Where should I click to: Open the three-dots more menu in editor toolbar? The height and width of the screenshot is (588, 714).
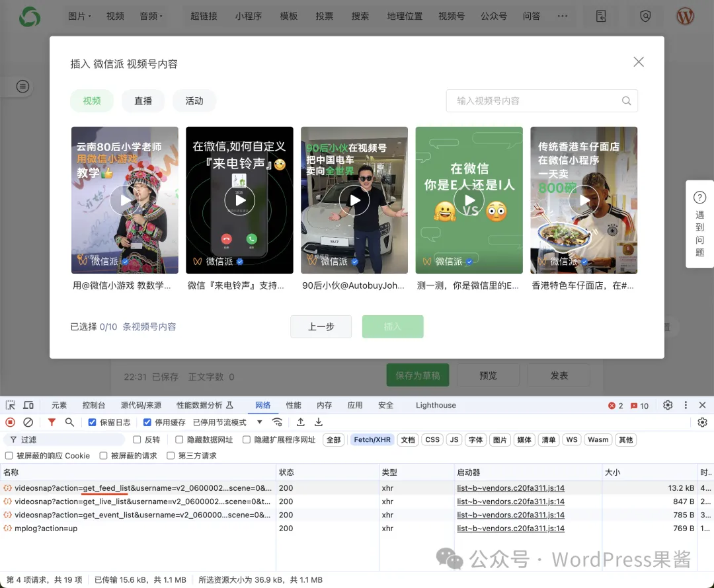point(563,16)
